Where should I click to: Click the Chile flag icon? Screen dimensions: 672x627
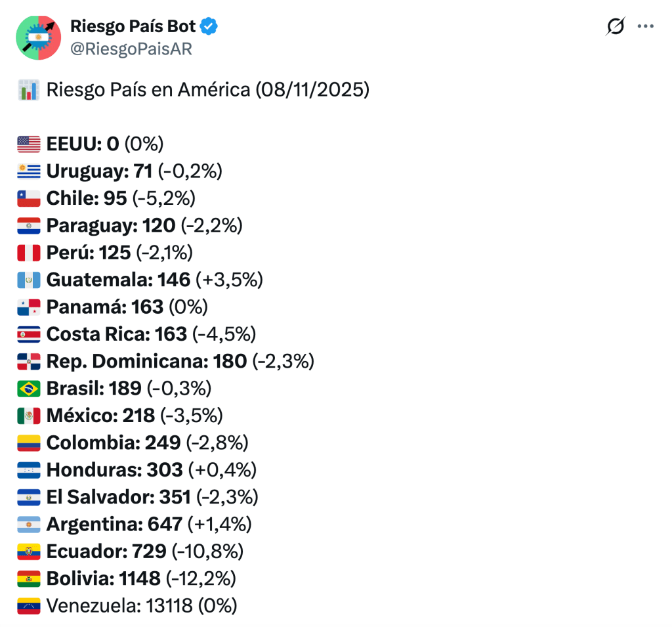[28, 198]
